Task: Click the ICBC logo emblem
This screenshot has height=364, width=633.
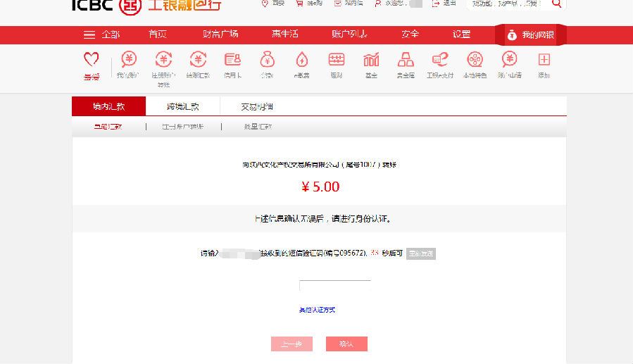Action: pyautogui.click(x=130, y=6)
